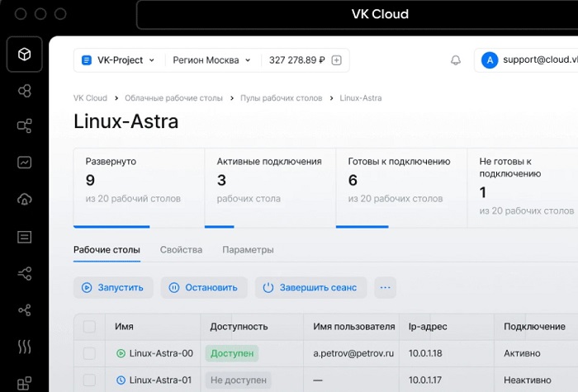The width and height of the screenshot is (578, 392).
Task: Click the Активно connection cell
Action: pos(522,353)
